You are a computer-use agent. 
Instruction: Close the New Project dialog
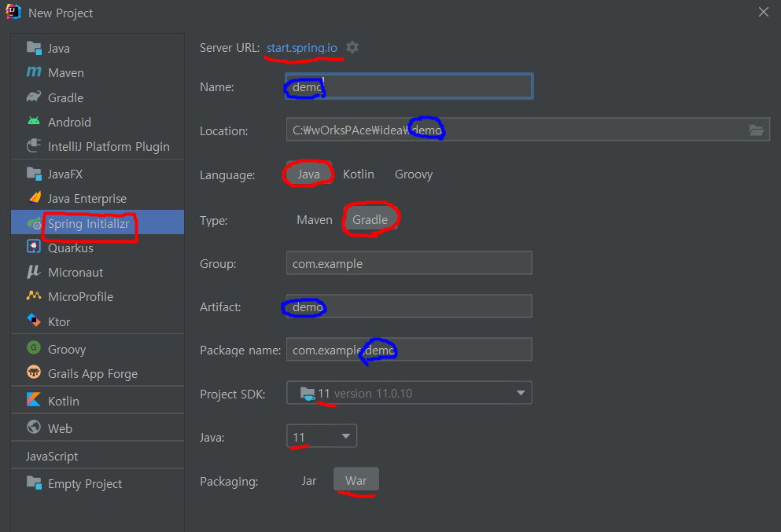coord(764,12)
